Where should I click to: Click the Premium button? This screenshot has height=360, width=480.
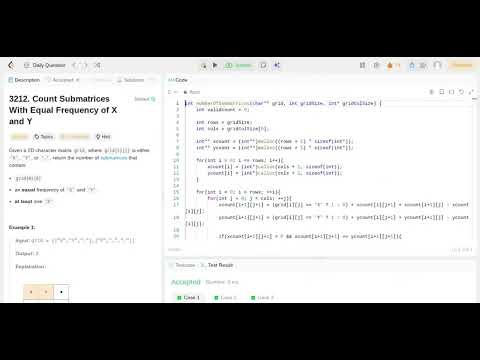tap(462, 65)
